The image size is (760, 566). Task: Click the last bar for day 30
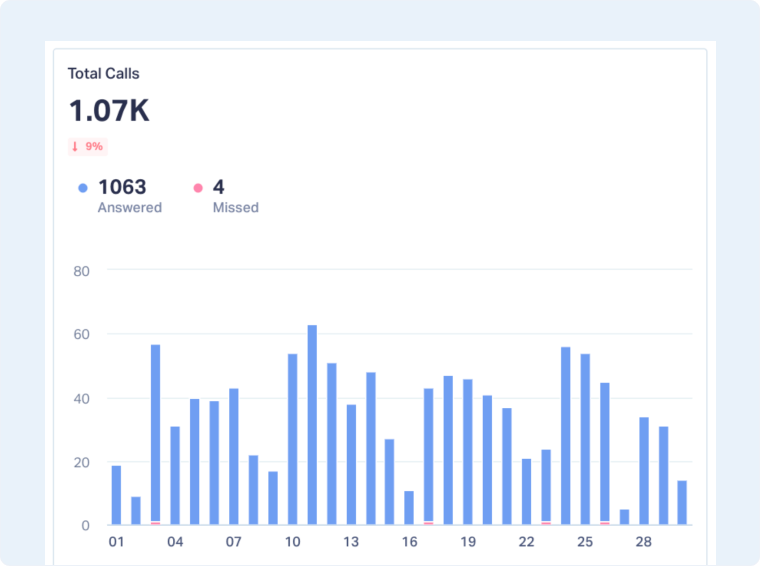pyautogui.click(x=682, y=503)
